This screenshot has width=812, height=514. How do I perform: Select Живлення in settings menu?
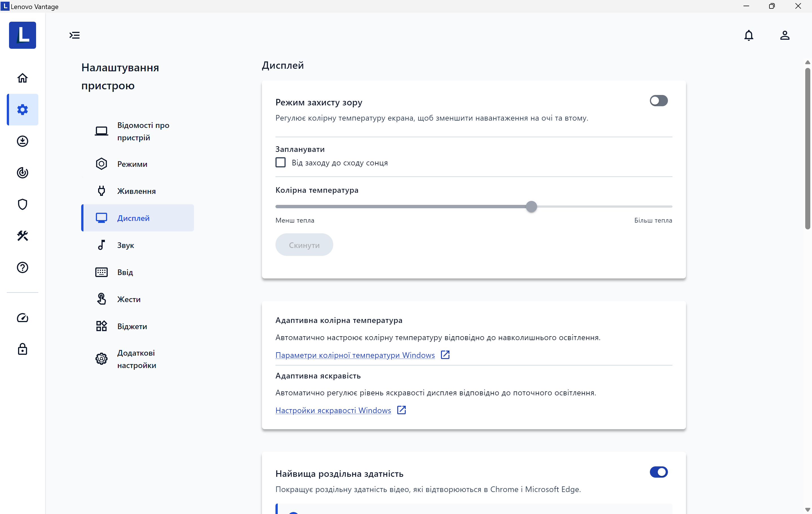[x=136, y=191]
